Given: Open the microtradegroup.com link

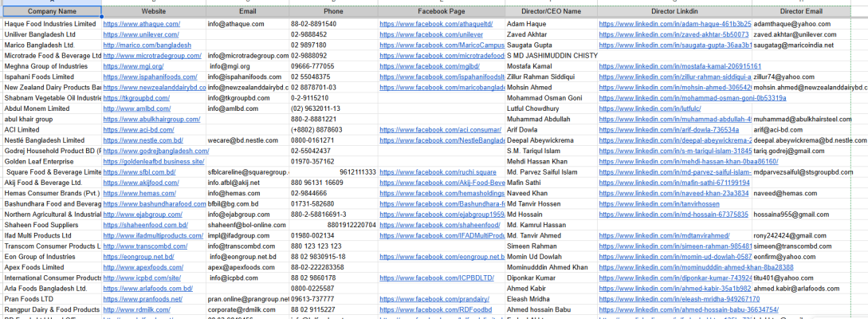Looking at the screenshot, I should pyautogui.click(x=153, y=55).
